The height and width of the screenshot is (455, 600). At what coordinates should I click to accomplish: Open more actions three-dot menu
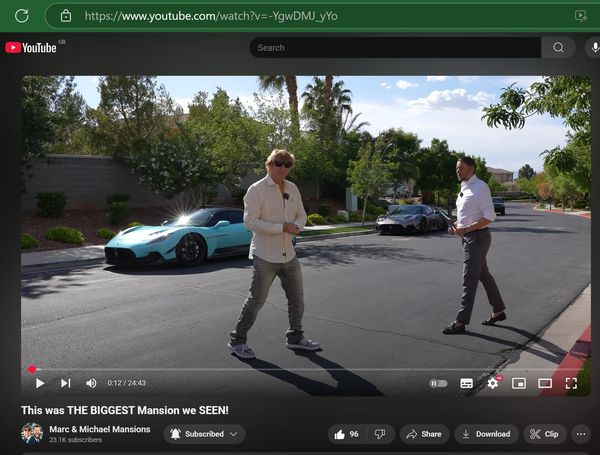pos(581,434)
